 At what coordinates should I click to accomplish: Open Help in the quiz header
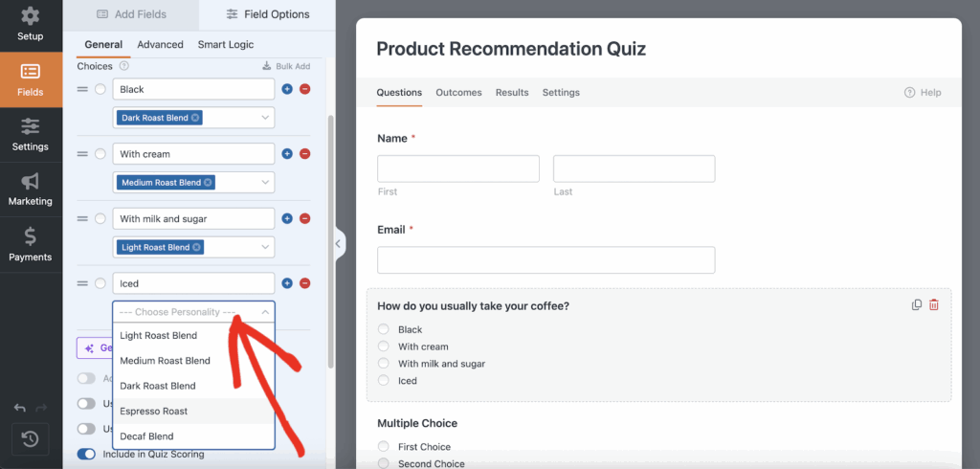coord(923,93)
